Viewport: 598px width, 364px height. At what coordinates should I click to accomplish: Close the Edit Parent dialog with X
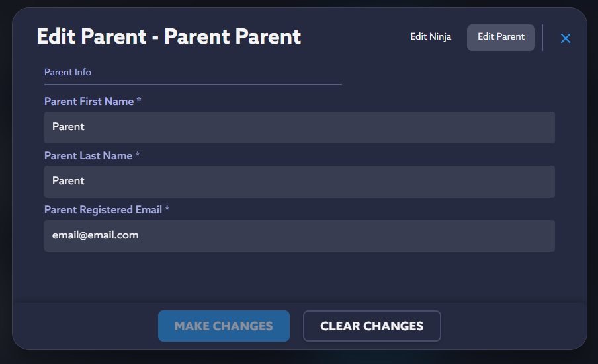click(566, 38)
